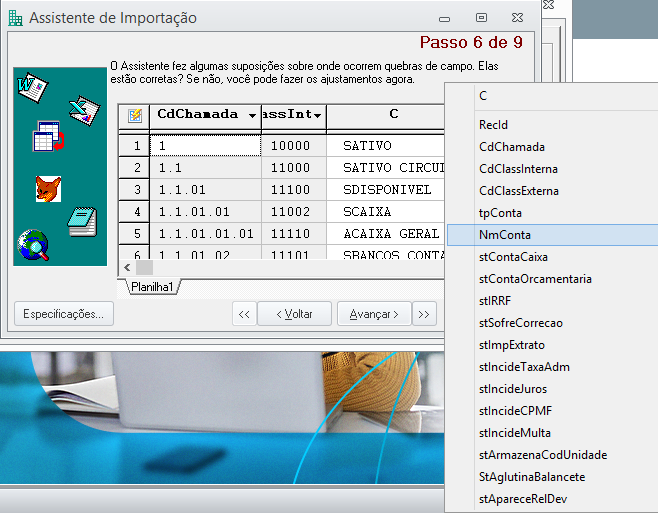Jump to last step with >> button
This screenshot has height=513, width=658.
pyautogui.click(x=424, y=314)
